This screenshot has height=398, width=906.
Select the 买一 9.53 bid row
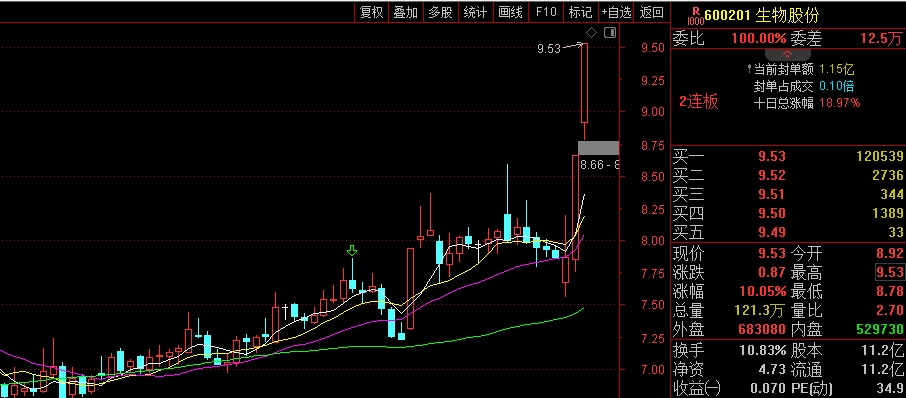788,156
